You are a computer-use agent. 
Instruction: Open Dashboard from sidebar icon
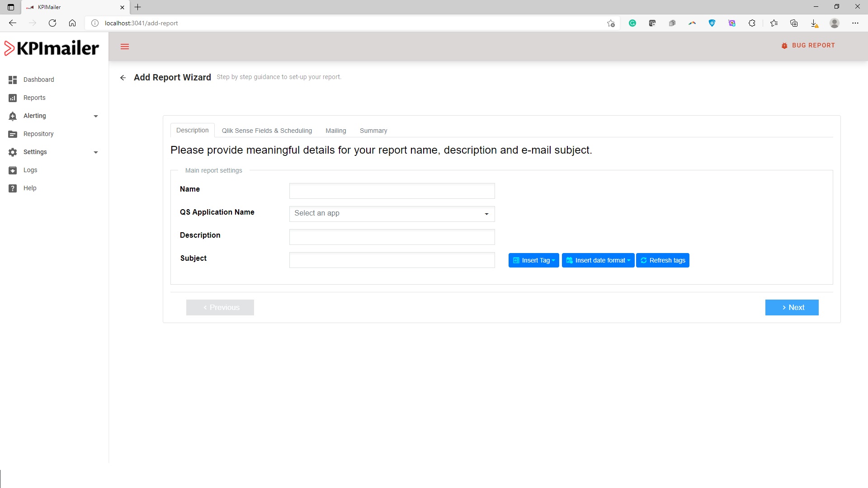click(x=13, y=80)
